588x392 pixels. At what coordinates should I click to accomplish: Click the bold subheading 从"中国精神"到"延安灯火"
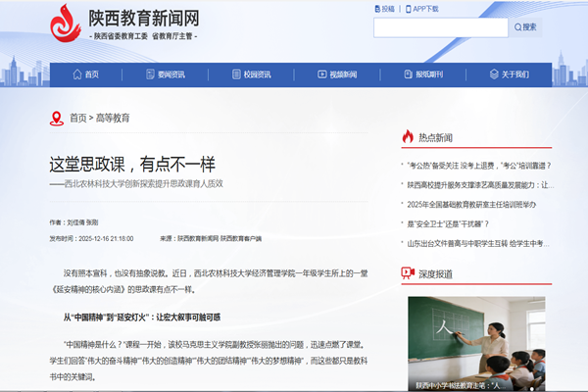click(142, 318)
